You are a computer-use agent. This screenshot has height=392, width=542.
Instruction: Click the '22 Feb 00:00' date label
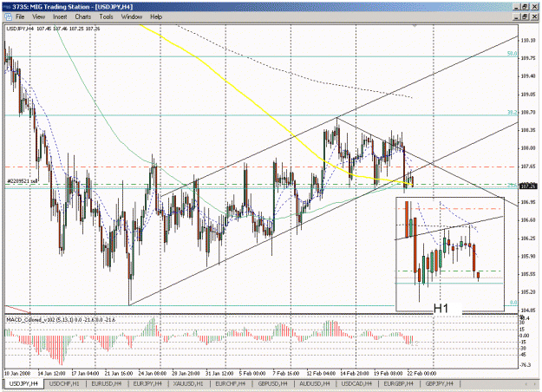(x=421, y=373)
